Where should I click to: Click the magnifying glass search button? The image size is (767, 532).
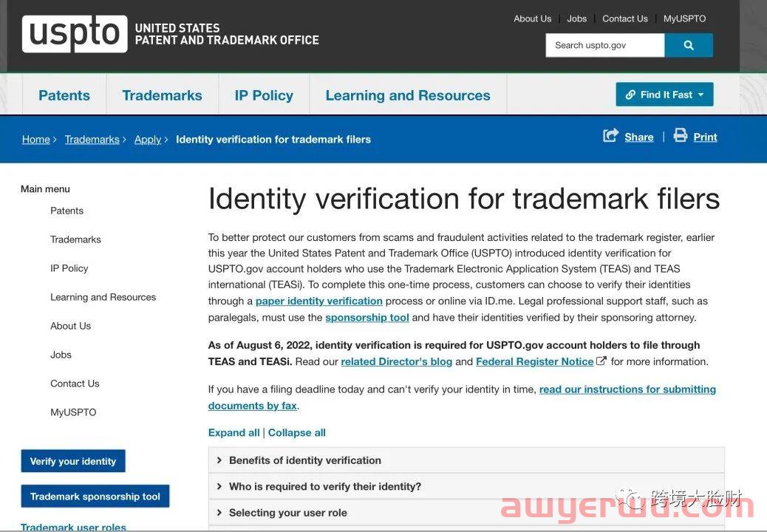tap(688, 45)
